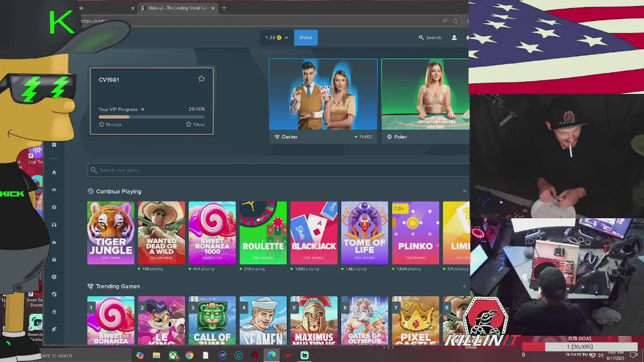Viewport: 644px width, 362px height.
Task: Switch to Microsoft Edge on taskbar
Action: 272,355
